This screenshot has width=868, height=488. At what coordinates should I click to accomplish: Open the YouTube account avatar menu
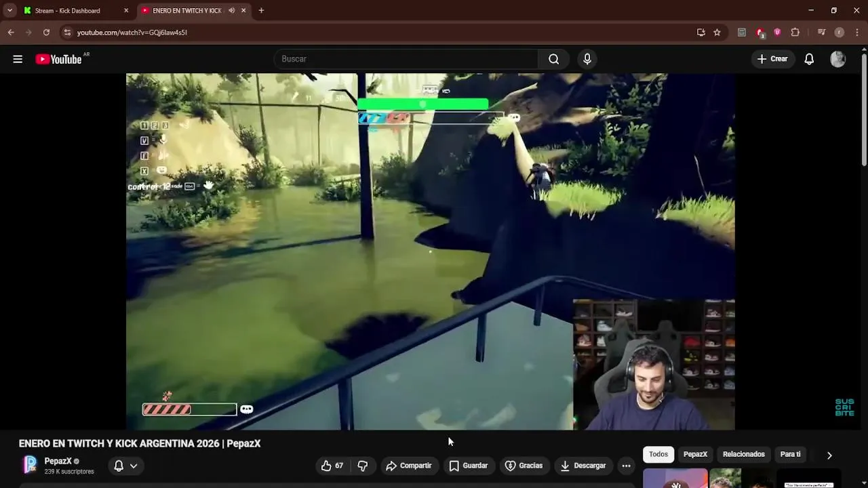838,59
